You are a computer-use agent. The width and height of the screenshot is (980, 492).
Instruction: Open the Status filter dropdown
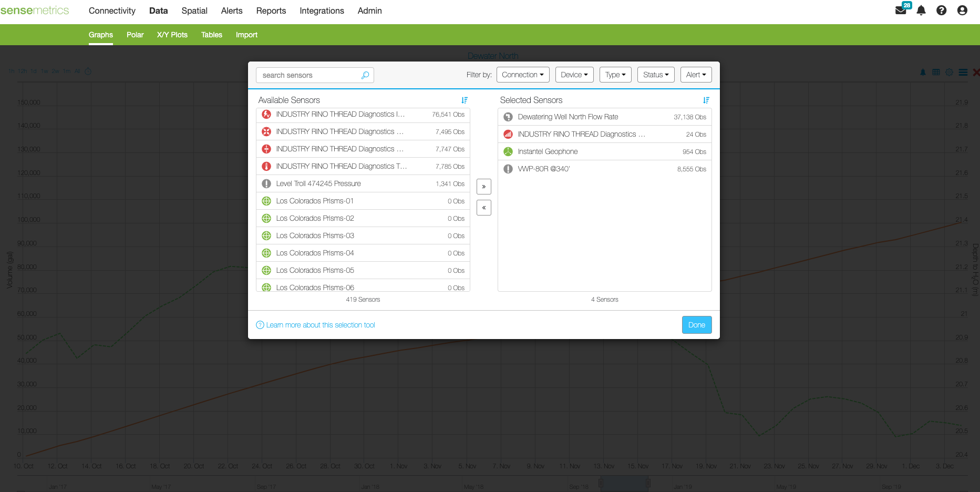(656, 75)
